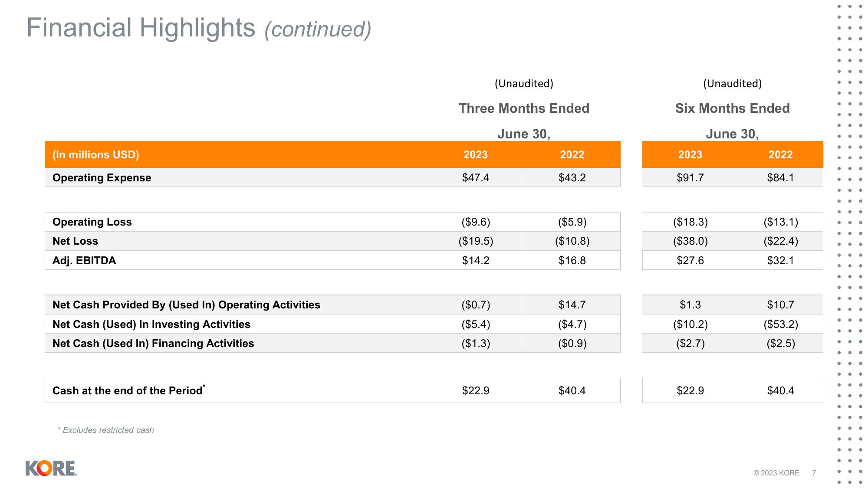Click the "($10.8)" net loss value
This screenshot has height=488, width=868.
[572, 241]
